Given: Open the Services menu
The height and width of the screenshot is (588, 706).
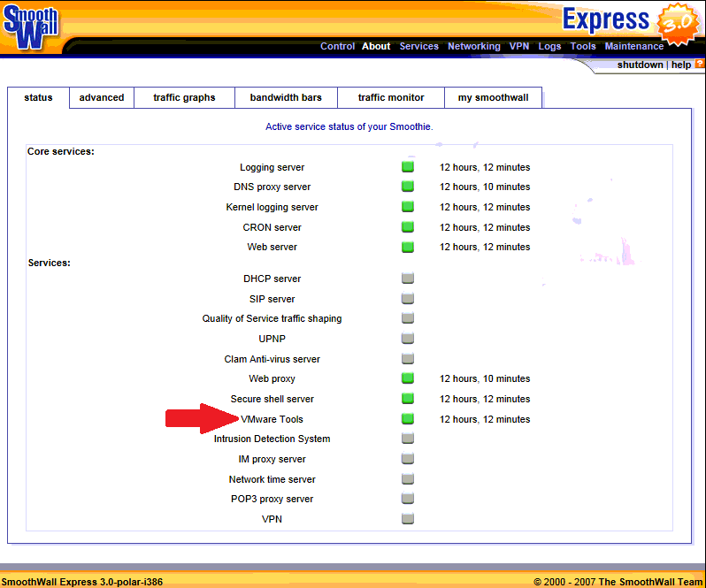Looking at the screenshot, I should [418, 46].
